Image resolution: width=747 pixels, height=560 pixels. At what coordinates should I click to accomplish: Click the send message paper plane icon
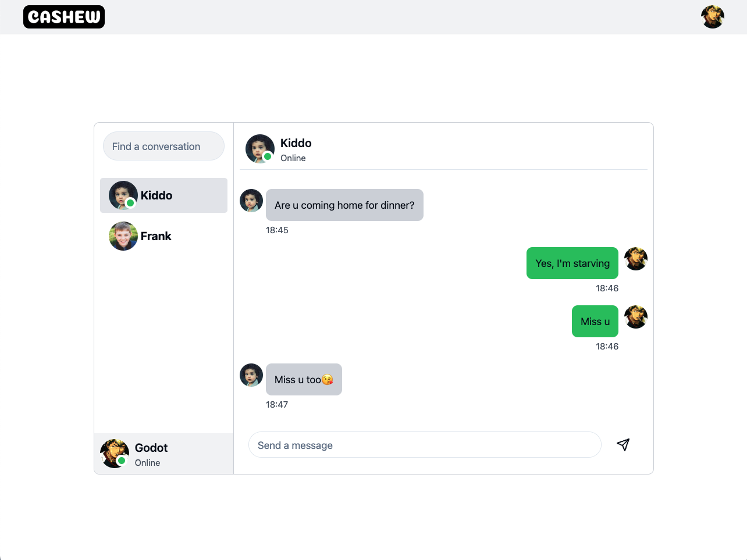tap(623, 445)
